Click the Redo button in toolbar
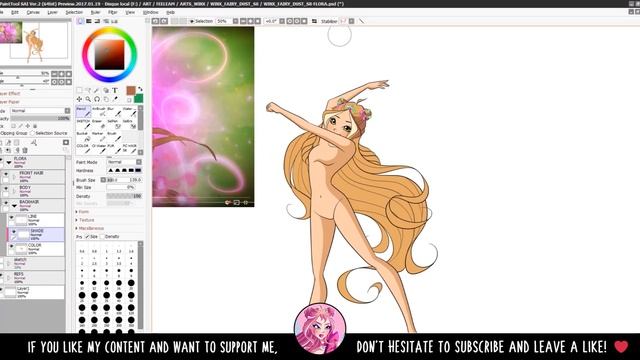The height and width of the screenshot is (360, 640). point(164,21)
